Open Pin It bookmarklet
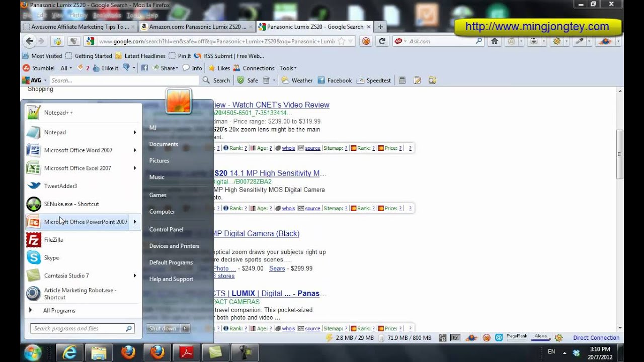This screenshot has width=644, height=362. pyautogui.click(x=180, y=56)
